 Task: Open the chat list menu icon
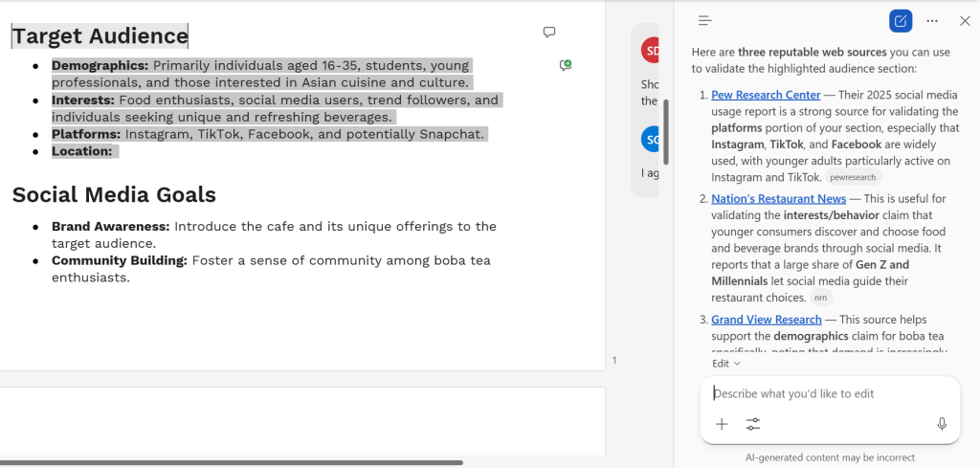coord(705,21)
